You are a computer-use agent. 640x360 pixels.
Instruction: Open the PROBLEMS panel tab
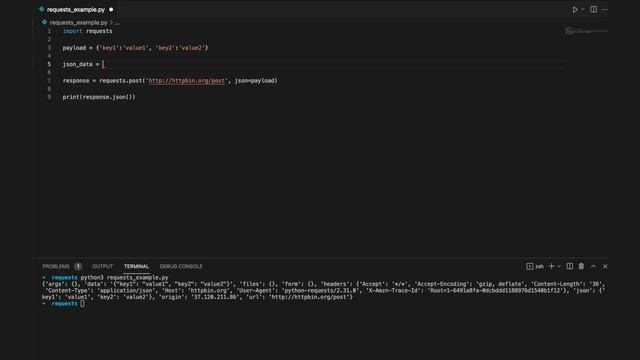[56, 267]
